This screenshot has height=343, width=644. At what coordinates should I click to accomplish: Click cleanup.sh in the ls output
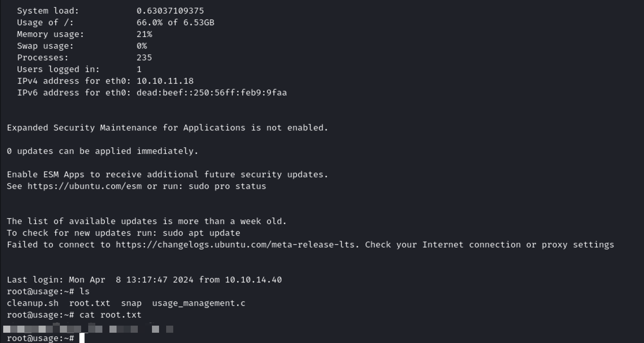(x=33, y=303)
